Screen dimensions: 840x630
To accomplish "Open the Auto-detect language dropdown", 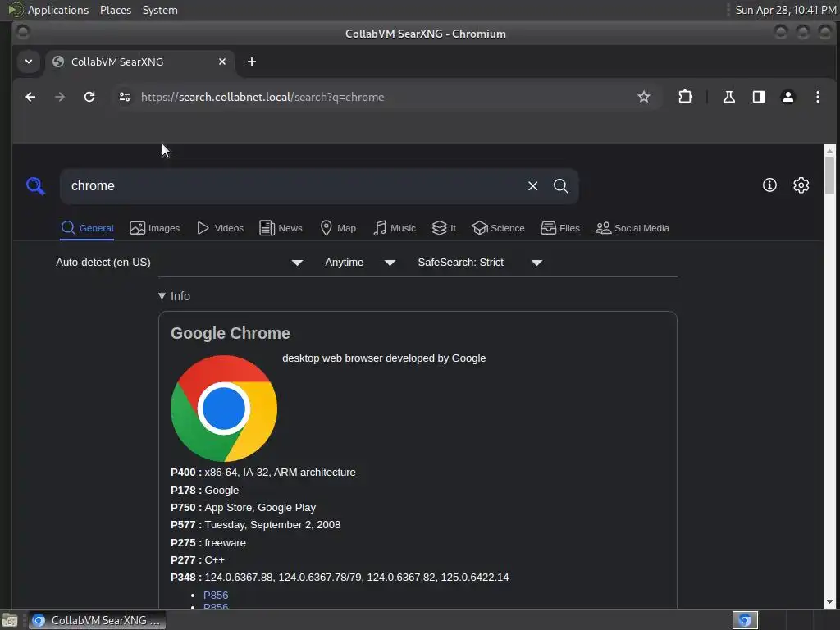I will (180, 262).
